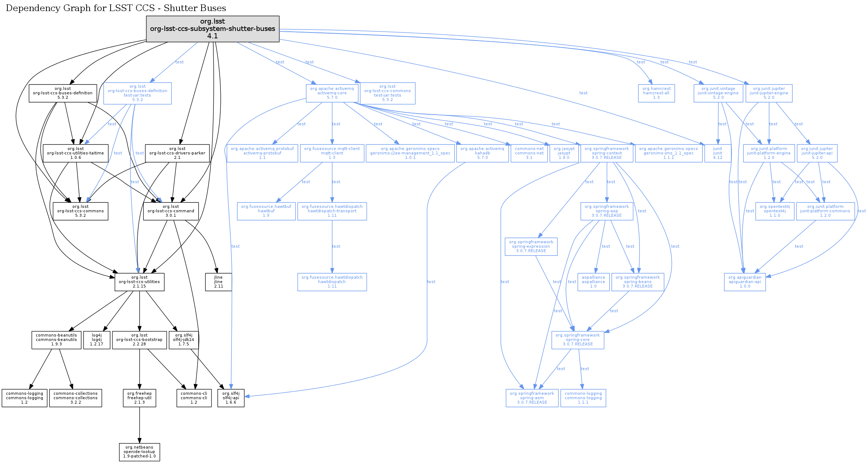Select the black org-lsst-ccs-buses-definition 5.3.2 node
Viewport: 868px width, 463px height.
[63, 93]
